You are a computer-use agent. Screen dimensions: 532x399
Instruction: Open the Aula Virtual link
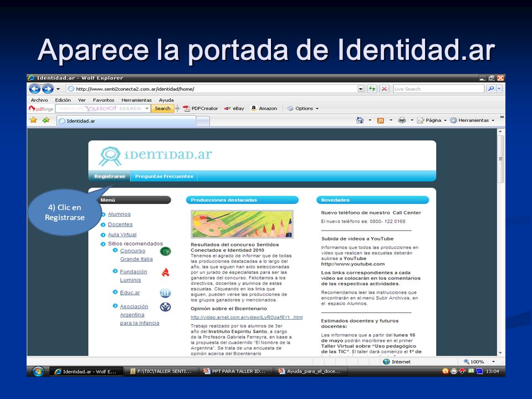[x=122, y=234]
